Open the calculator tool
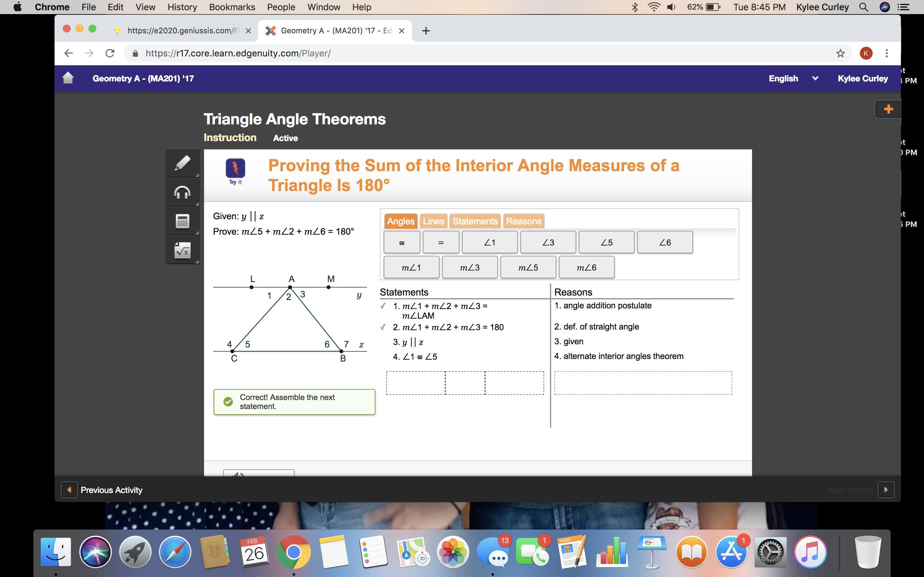 [182, 221]
